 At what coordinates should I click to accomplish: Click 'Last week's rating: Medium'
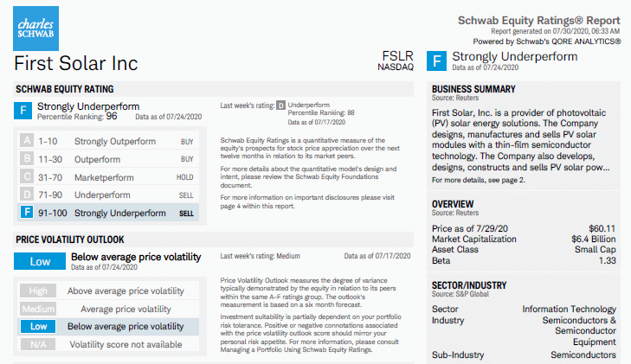coord(260,256)
